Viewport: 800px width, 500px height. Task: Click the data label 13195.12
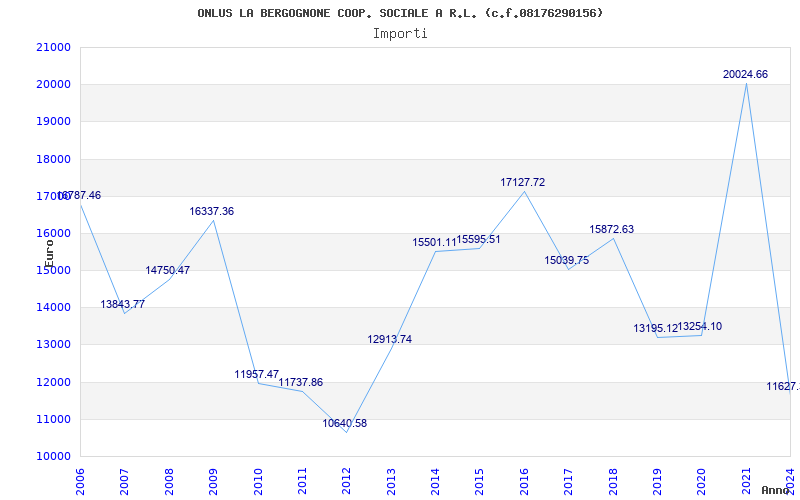(656, 329)
